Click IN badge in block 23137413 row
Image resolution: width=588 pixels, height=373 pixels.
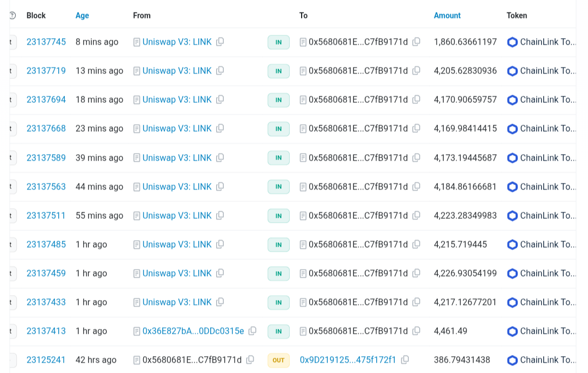click(x=279, y=332)
